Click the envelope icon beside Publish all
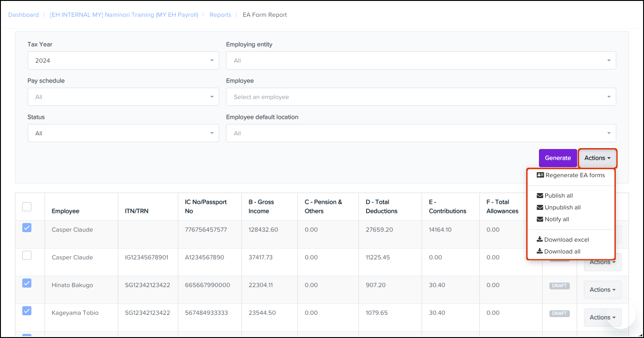 tap(540, 196)
